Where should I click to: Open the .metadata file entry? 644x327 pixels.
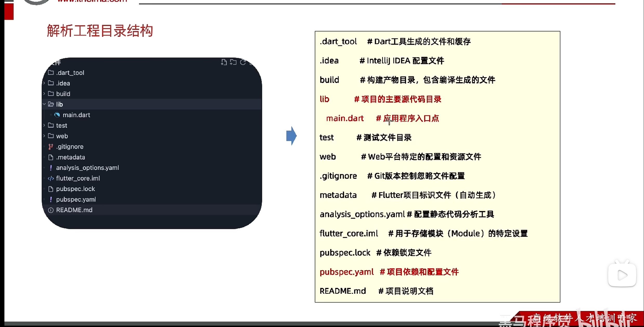70,157
